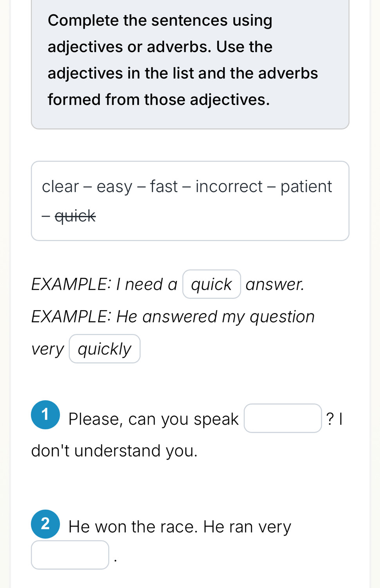The image size is (380, 588).
Task: Select the instruction panel at the top
Action: pyautogui.click(x=190, y=63)
